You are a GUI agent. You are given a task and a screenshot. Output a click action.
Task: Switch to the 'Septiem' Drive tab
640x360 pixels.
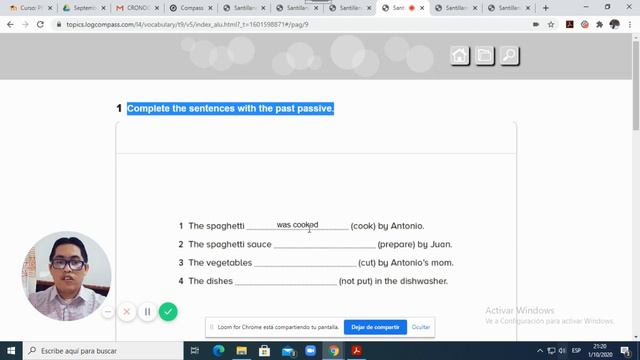click(84, 8)
